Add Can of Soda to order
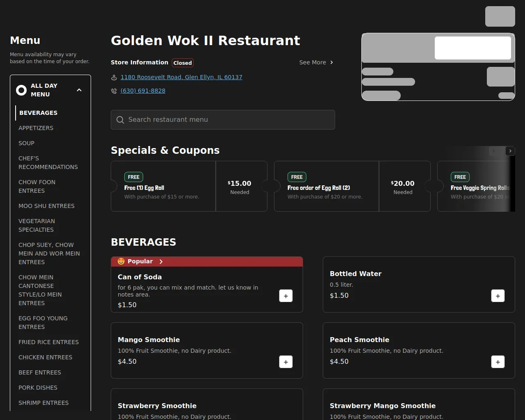 [x=286, y=296]
